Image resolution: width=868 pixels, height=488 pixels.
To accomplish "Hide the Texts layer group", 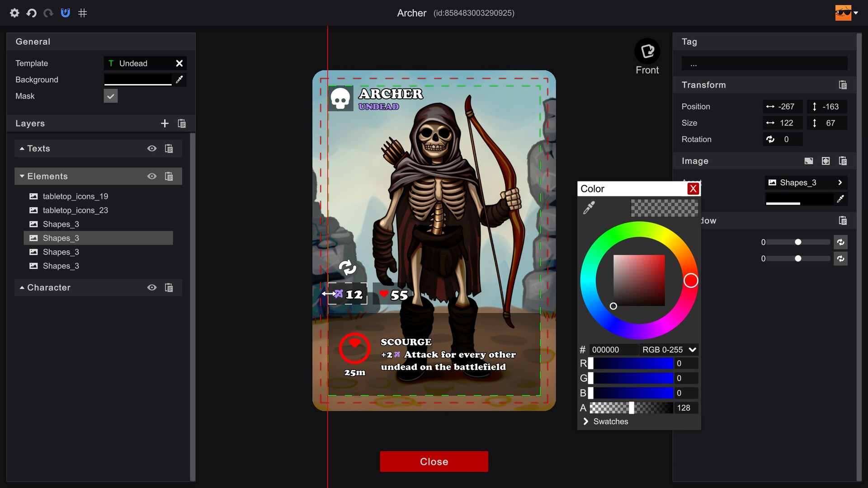I will pyautogui.click(x=151, y=148).
